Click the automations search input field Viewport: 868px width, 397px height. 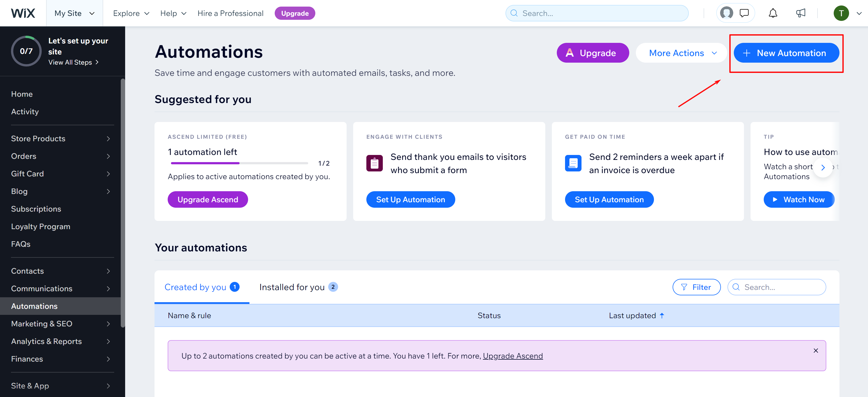(x=777, y=287)
